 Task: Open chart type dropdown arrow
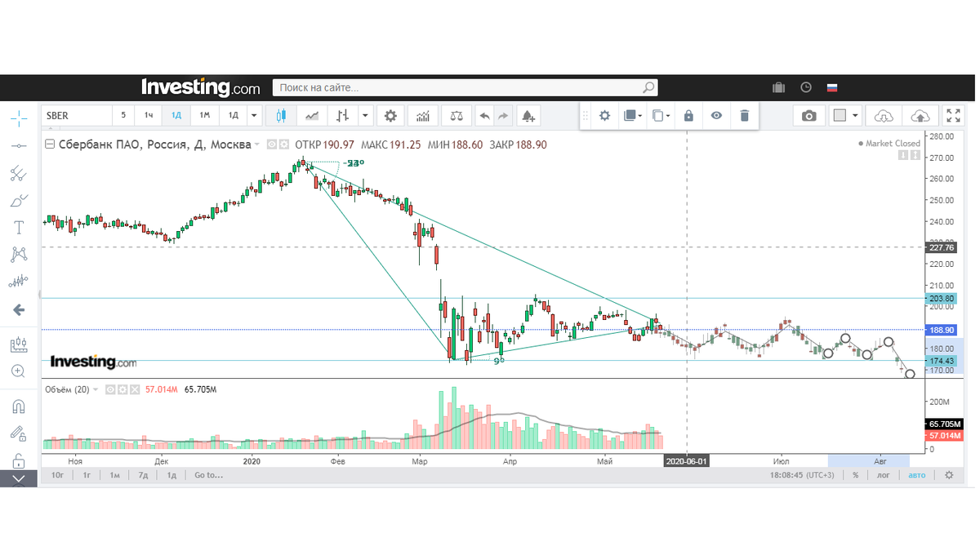(x=365, y=116)
